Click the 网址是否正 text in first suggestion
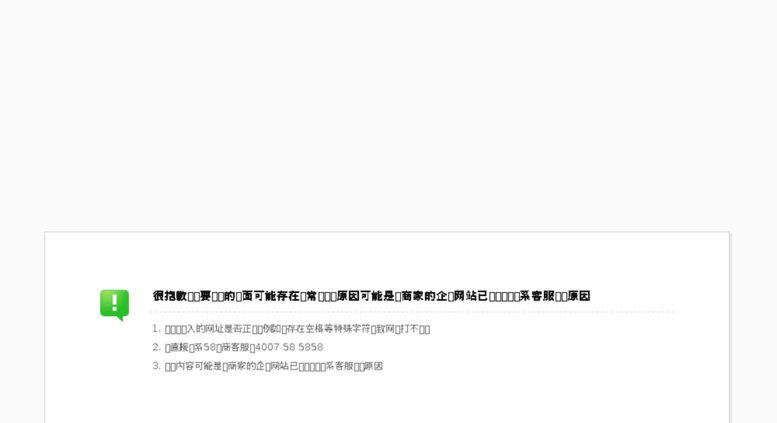 point(224,329)
